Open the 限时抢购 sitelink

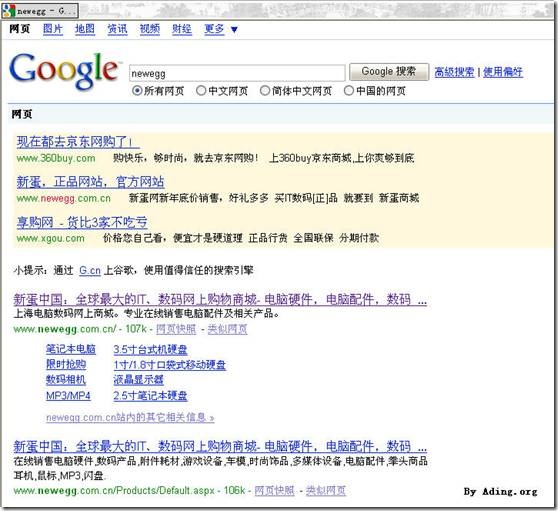click(66, 364)
